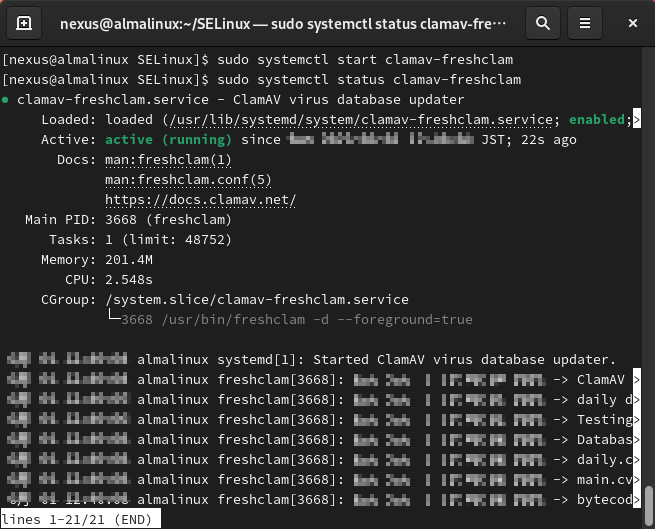Click the search magnifier icon
655x529 pixels.
542,22
